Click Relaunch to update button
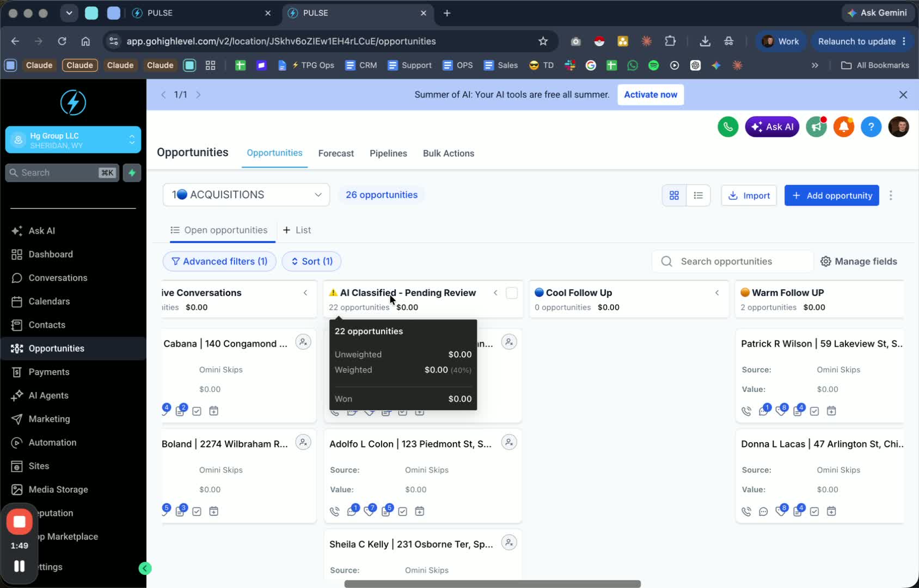Viewport: 919px width, 588px height. 861,41
